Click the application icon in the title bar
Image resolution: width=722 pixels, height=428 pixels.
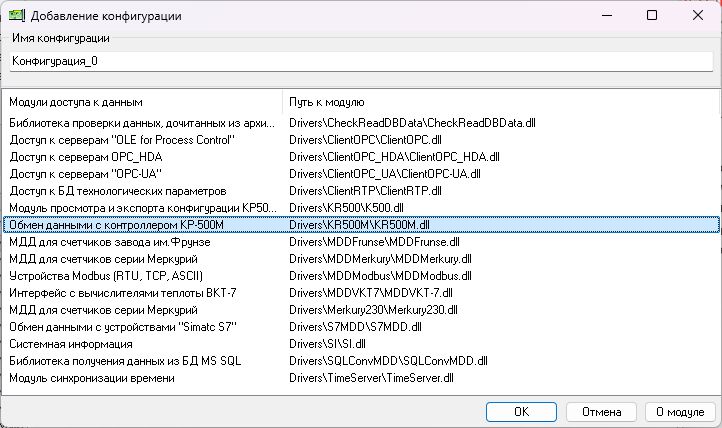click(16, 16)
